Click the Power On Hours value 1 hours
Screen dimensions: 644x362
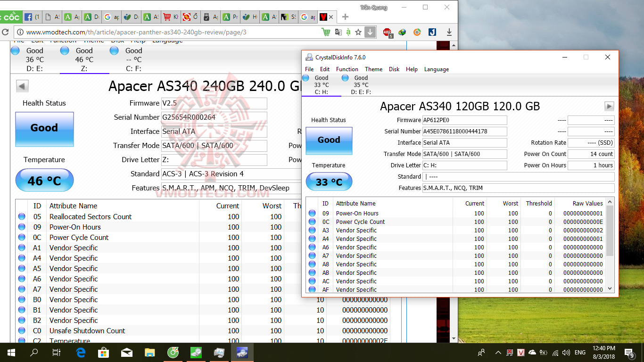591,165
